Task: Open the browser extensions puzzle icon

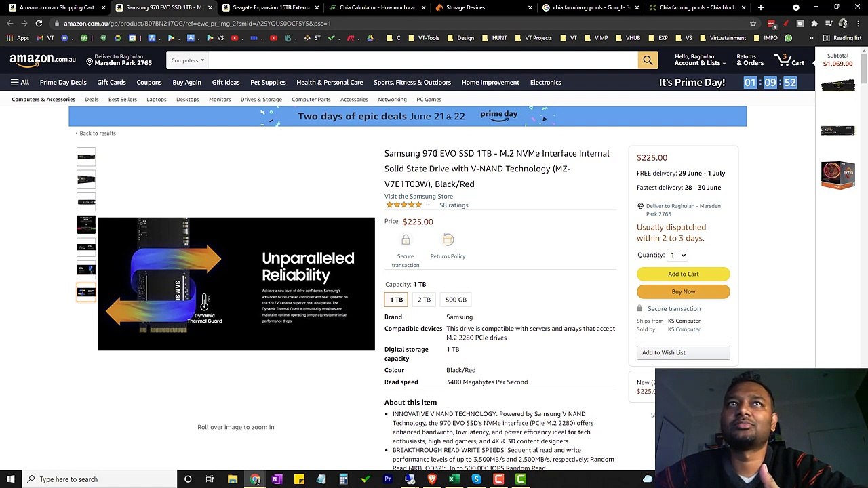Action: point(814,23)
